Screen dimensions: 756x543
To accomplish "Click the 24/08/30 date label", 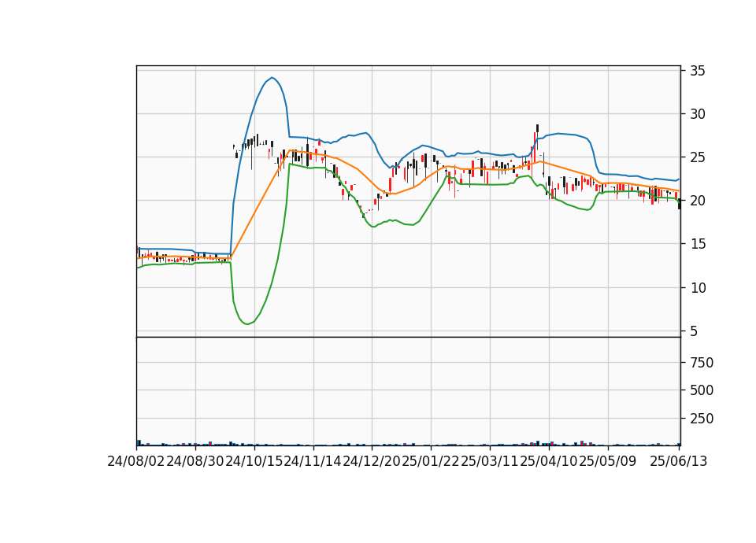I will 195,461.
